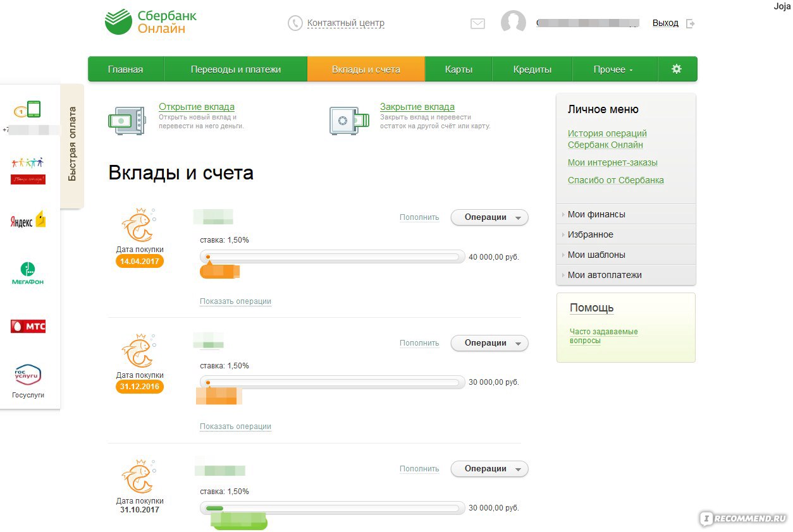Click the settings gear icon in navigation bar
793x532 pixels.
(x=677, y=69)
